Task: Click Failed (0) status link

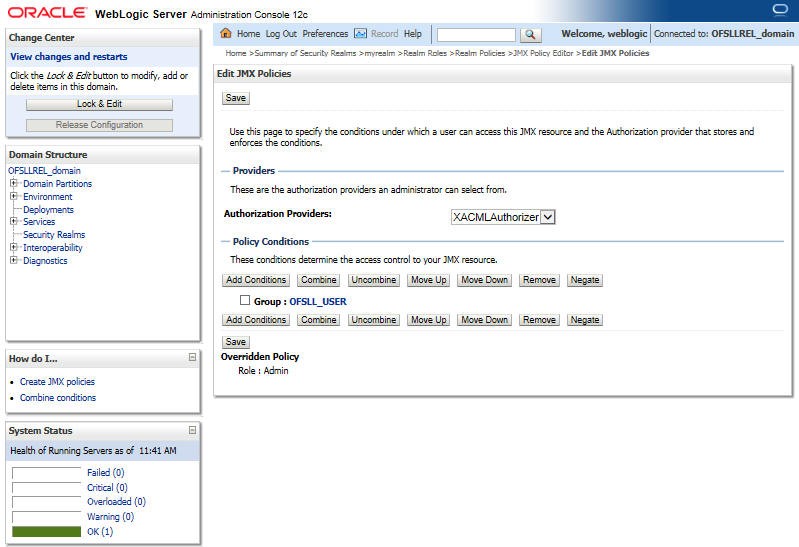Action: click(x=105, y=473)
